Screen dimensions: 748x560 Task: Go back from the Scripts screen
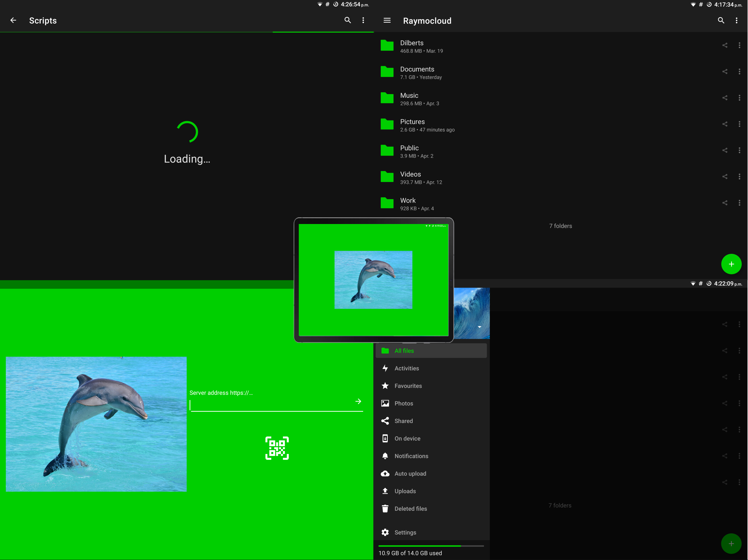pos(13,20)
